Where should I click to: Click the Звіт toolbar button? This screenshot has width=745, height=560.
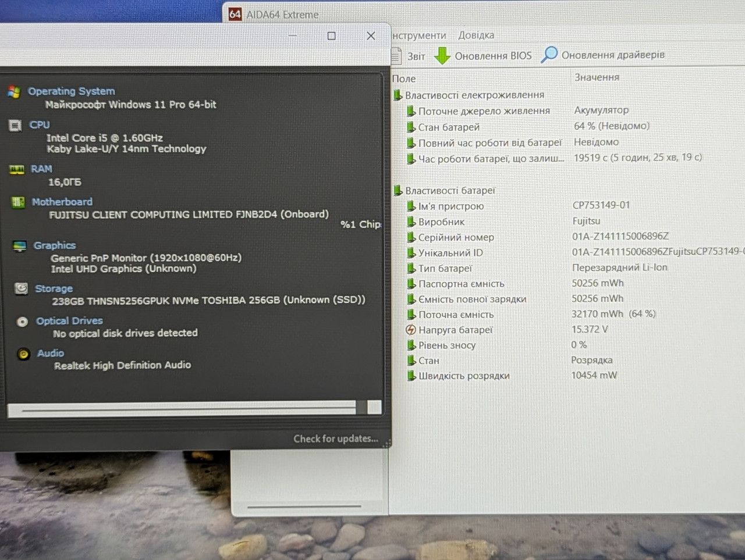(x=408, y=56)
